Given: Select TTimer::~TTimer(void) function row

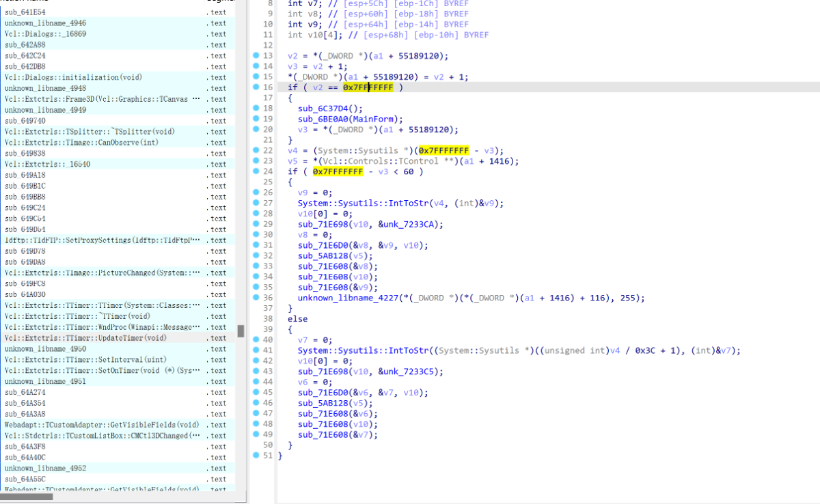Looking at the screenshot, I should pyautogui.click(x=118, y=317).
